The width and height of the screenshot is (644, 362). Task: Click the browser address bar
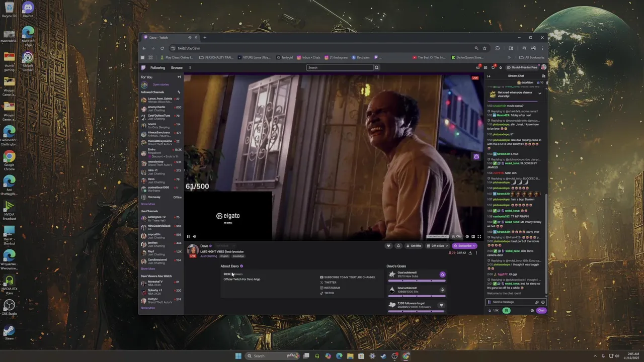click(322, 48)
